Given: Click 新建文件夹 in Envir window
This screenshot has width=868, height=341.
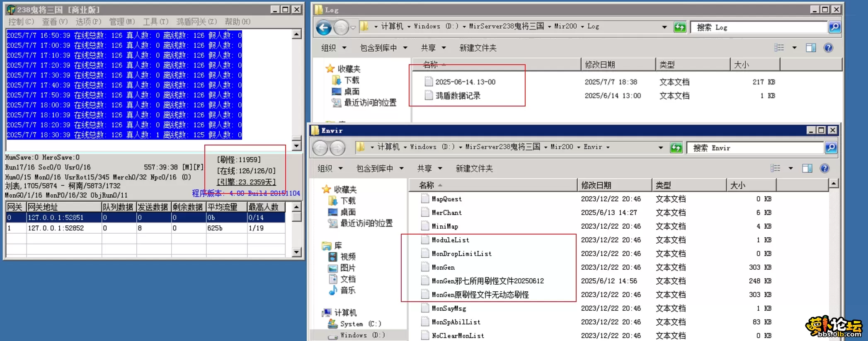Looking at the screenshot, I should 474,169.
